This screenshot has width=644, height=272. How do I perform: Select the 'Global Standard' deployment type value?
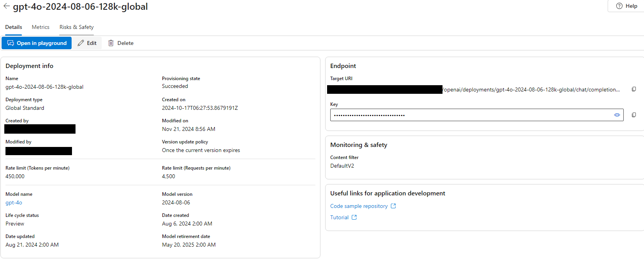pos(25,108)
